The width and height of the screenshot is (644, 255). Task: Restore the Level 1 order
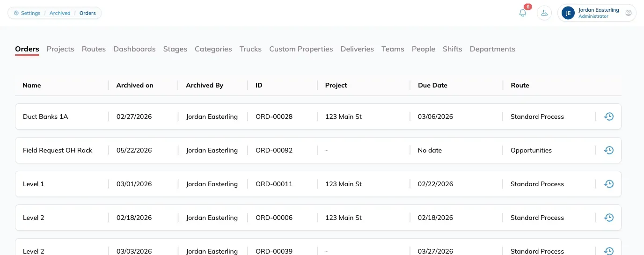[x=609, y=184]
